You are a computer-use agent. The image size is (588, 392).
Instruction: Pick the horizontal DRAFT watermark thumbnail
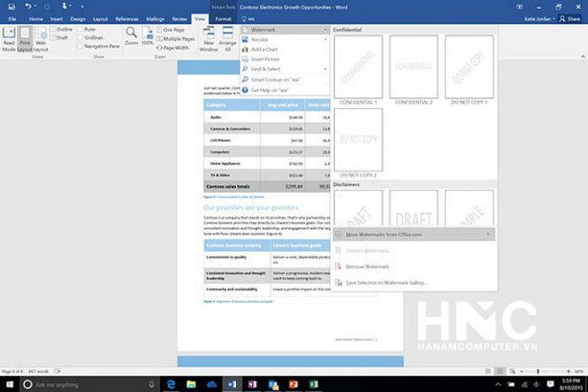point(414,208)
